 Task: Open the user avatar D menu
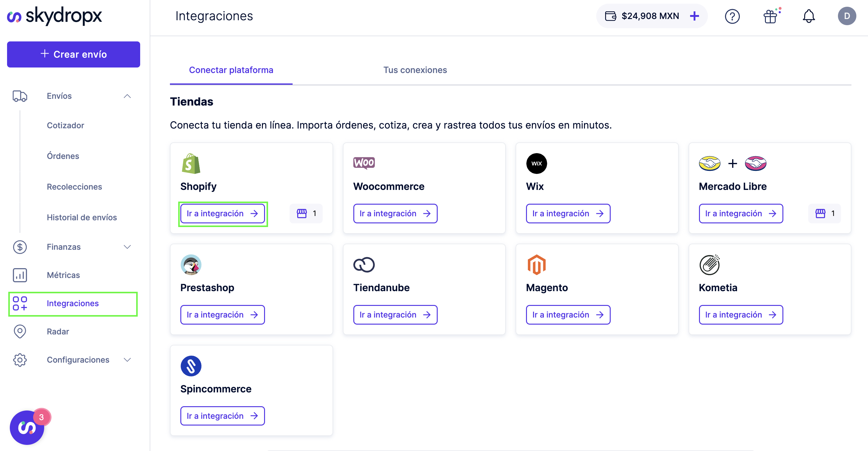pos(847,16)
